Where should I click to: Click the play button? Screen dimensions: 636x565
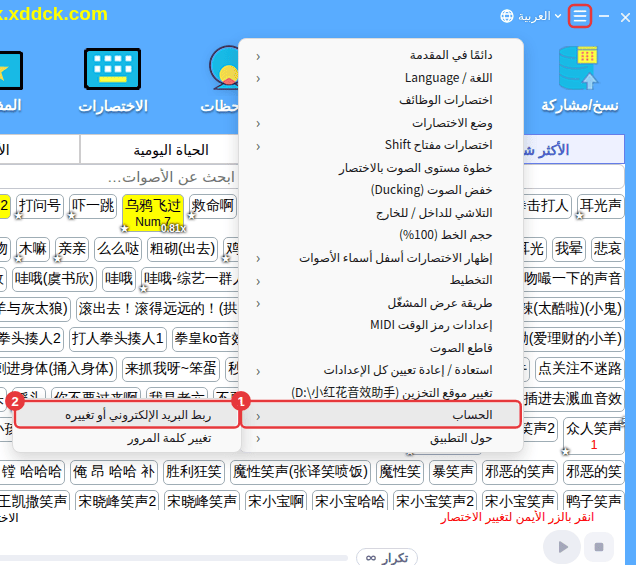562,547
